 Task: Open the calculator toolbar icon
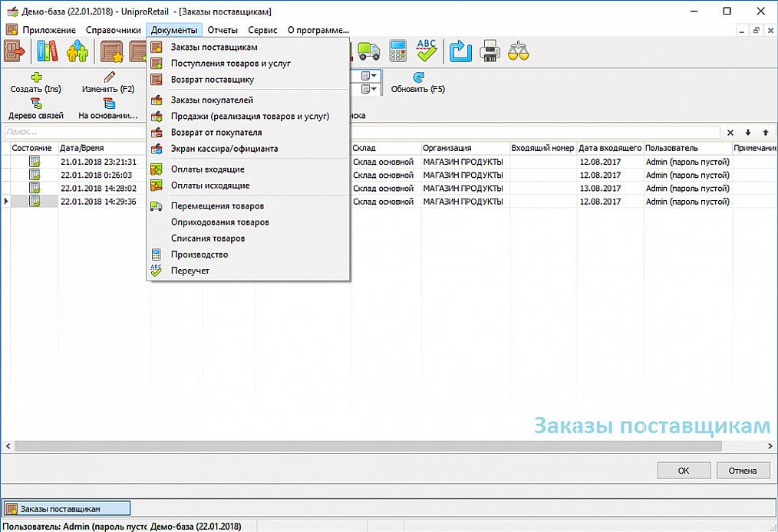coord(397,51)
